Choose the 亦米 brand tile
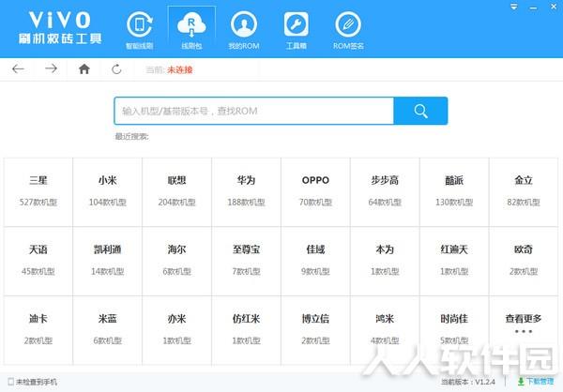Screen dimensions: 563x392 click(176, 330)
